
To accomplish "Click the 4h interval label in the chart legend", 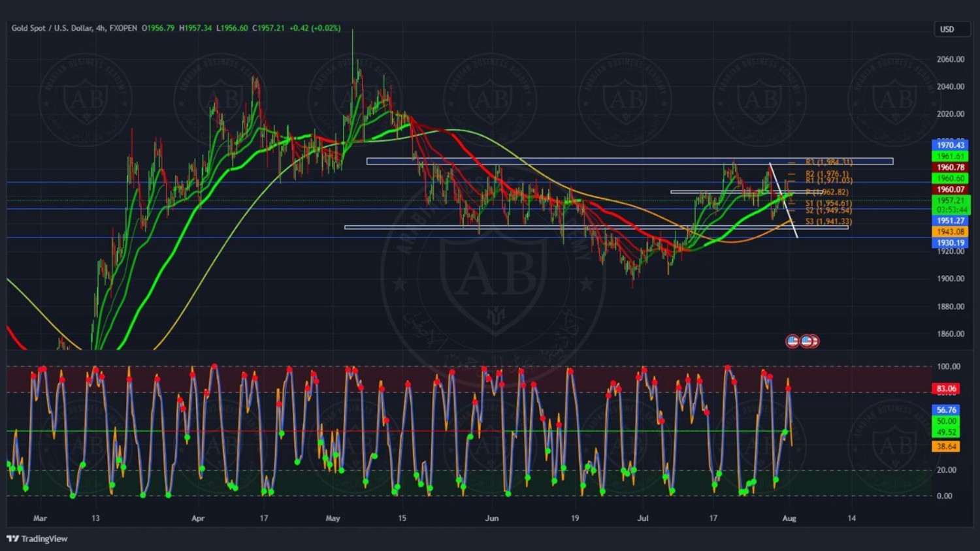I will 101,28.
